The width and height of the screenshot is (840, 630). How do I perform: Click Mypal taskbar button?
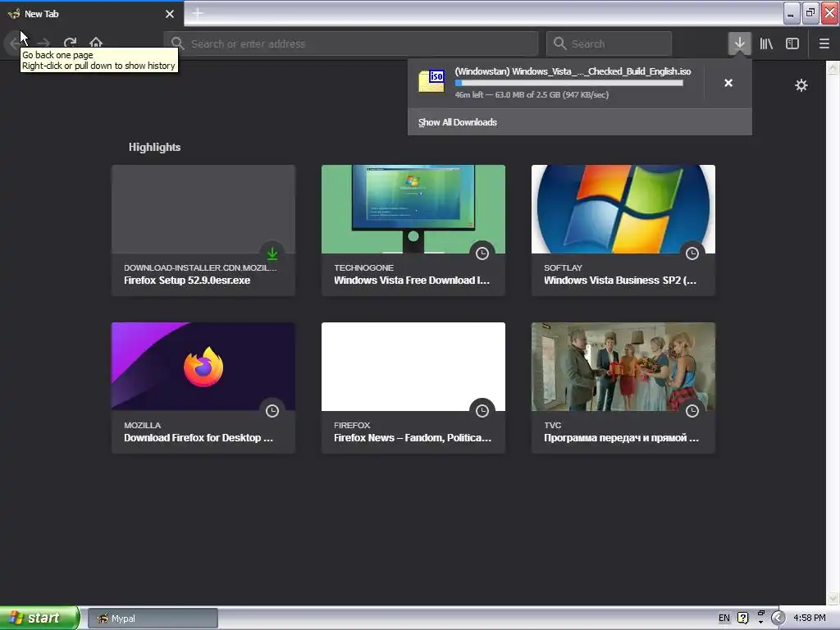click(153, 619)
